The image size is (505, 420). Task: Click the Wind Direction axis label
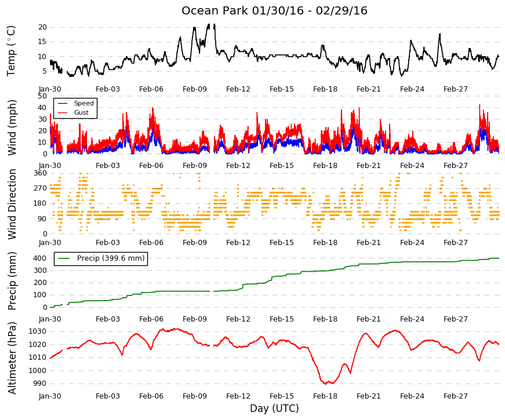[x=12, y=204]
